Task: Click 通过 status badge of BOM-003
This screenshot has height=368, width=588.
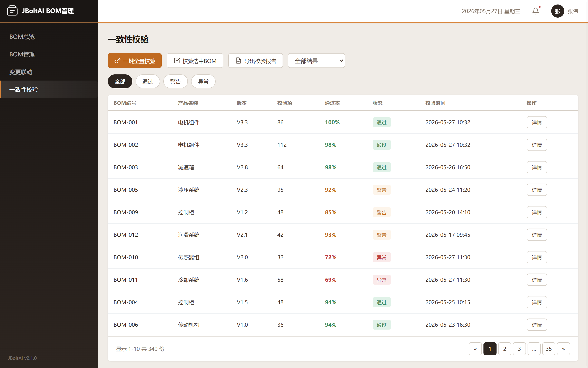Action: [382, 167]
